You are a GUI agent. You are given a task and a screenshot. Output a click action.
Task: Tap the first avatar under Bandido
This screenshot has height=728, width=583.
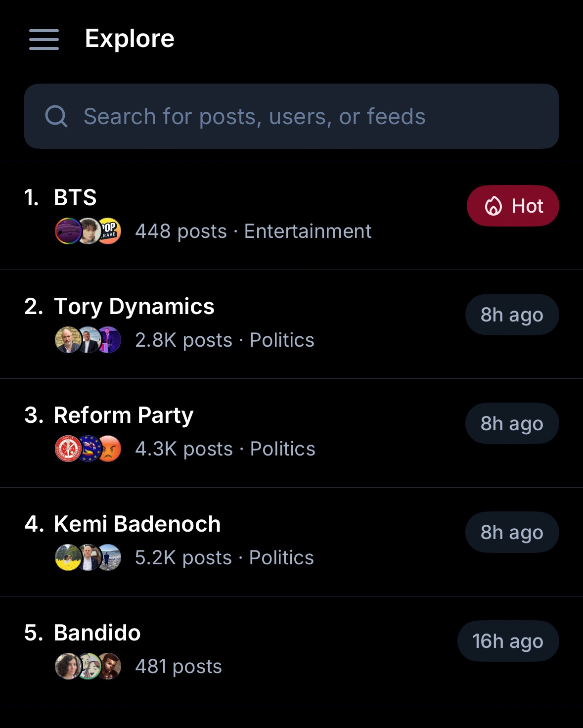(x=67, y=666)
